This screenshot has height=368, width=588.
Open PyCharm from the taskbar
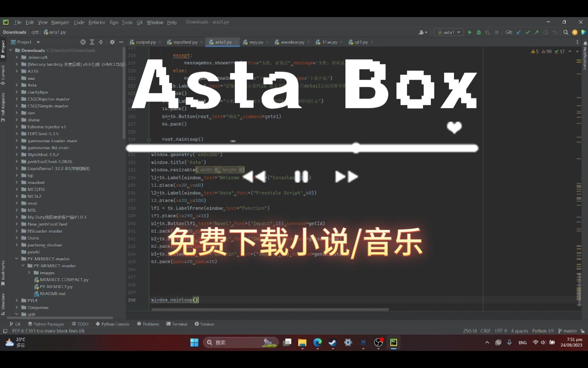tap(394, 342)
